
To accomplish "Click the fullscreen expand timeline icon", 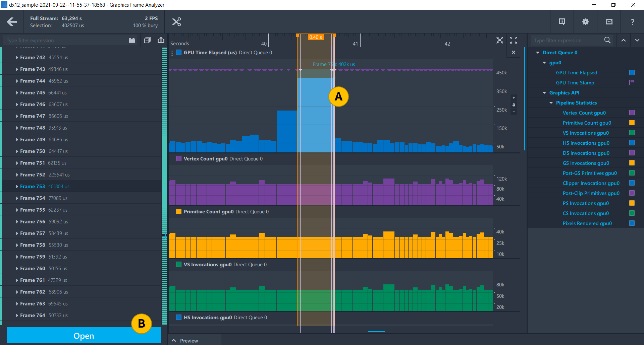I will tap(513, 40).
